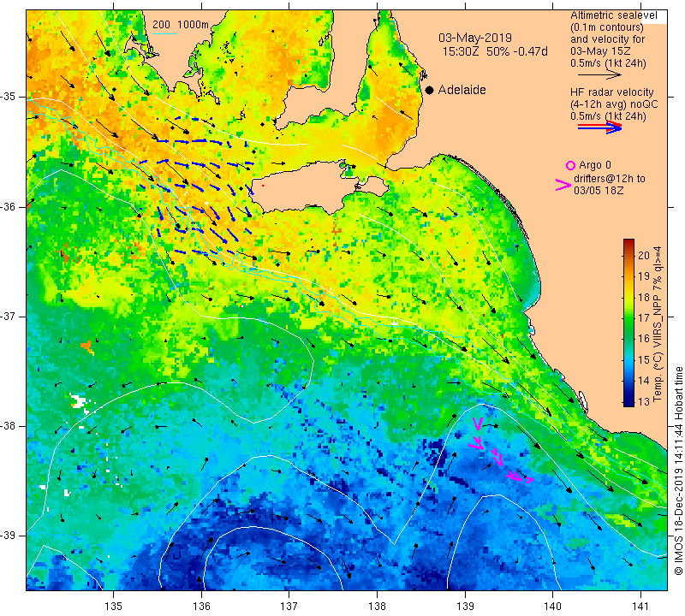Click the IMOS copyright timestamp text
The height and width of the screenshot is (616, 685).
[678, 471]
